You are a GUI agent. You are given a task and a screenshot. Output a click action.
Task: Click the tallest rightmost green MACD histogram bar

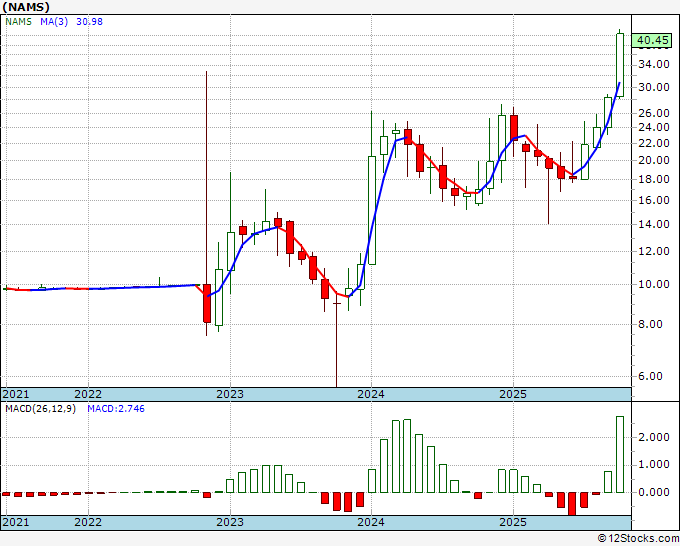click(x=620, y=454)
